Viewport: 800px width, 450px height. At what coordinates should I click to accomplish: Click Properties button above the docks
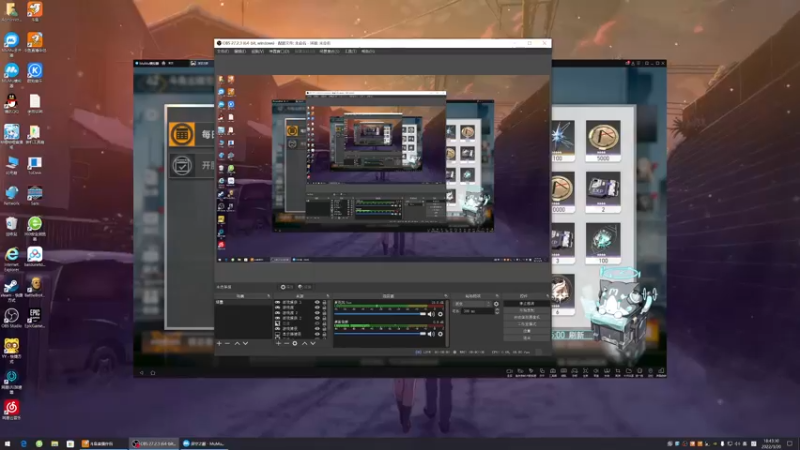287,287
